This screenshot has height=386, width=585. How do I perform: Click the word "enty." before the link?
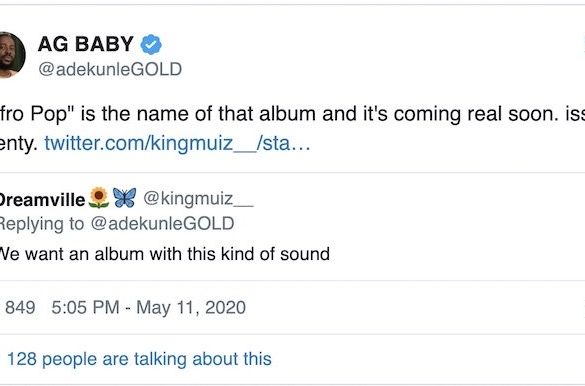(x=19, y=144)
